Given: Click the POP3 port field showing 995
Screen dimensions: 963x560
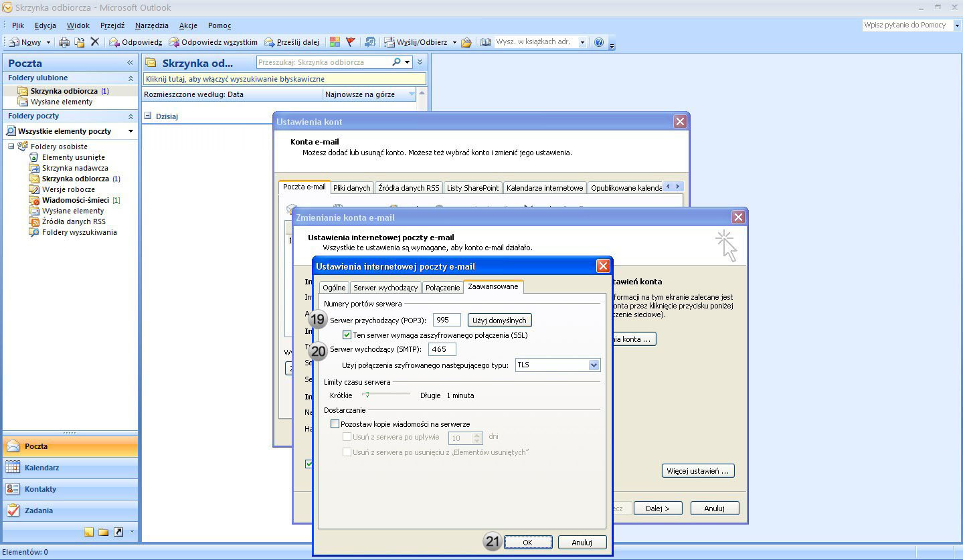Looking at the screenshot, I should coord(447,320).
